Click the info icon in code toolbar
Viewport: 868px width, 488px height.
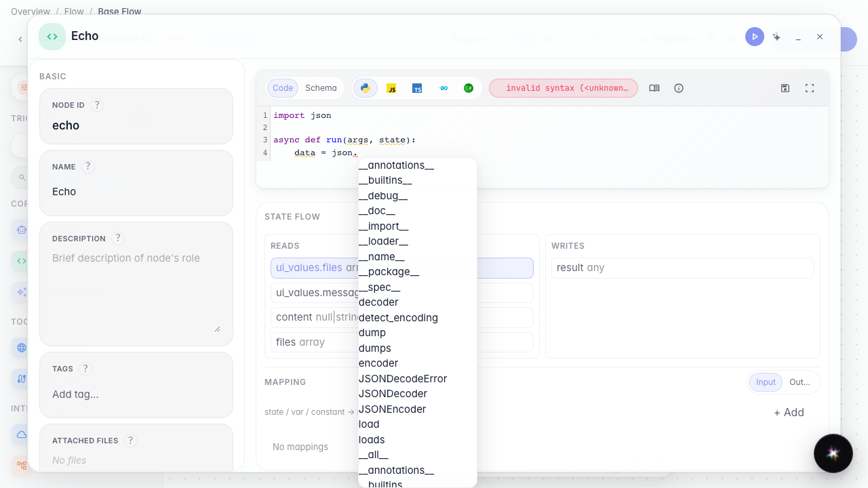679,88
